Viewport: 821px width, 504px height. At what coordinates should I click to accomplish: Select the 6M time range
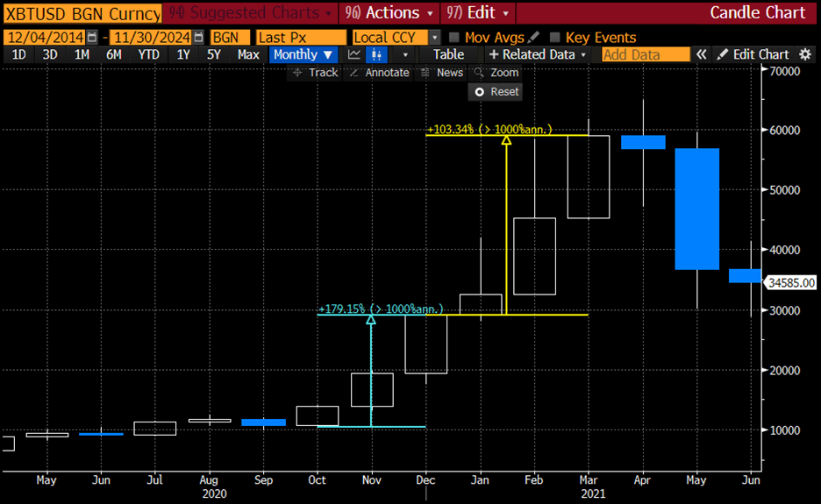[114, 54]
